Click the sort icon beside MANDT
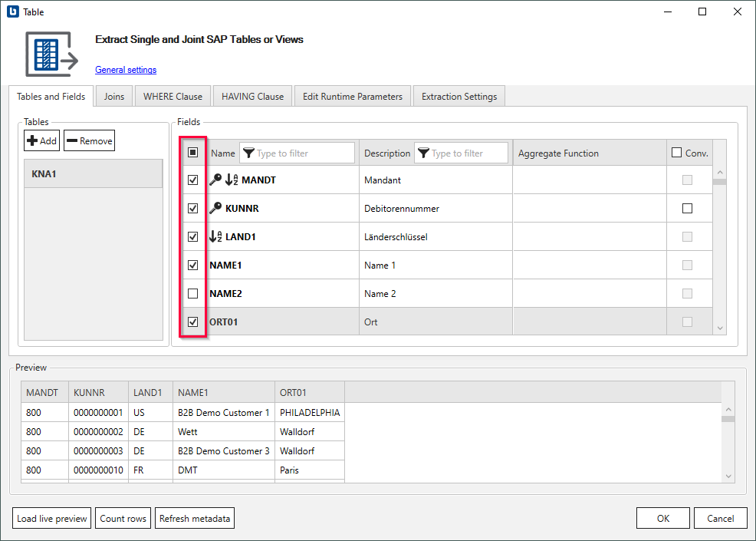 232,180
